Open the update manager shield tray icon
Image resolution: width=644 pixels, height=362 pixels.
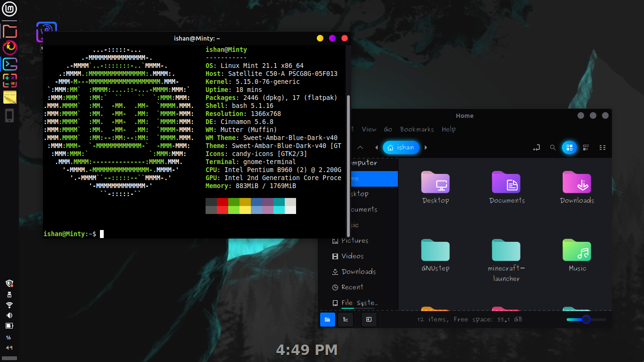click(x=9, y=283)
